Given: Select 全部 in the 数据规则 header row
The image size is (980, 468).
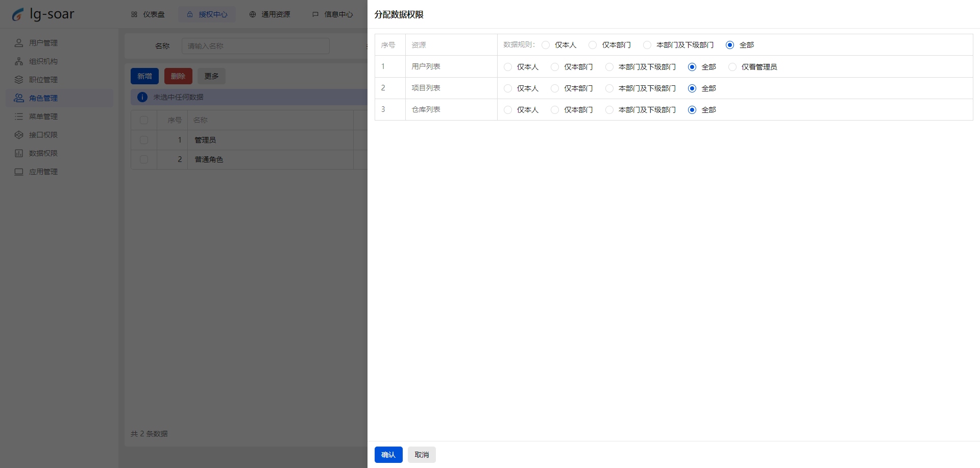Looking at the screenshot, I should point(730,45).
